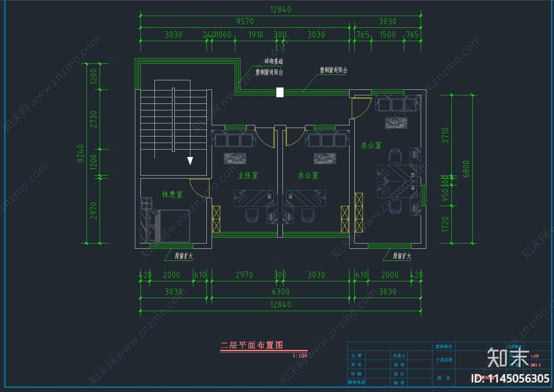554x392 pixels.
Task: Select the 设计 title block cell
Action: [x=399, y=374]
